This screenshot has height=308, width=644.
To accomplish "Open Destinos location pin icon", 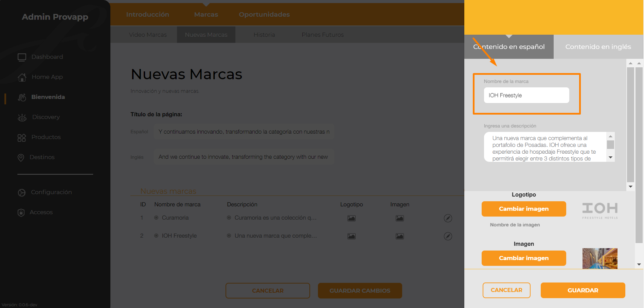I will coord(21,157).
